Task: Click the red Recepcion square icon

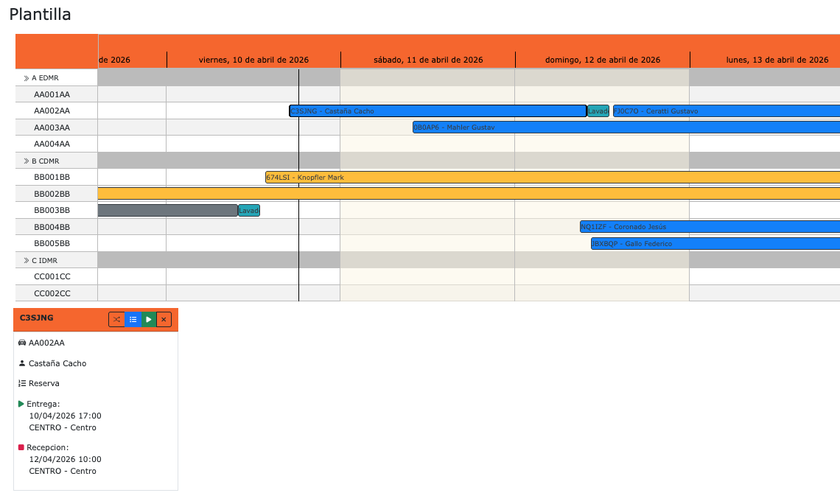Action: (21, 447)
